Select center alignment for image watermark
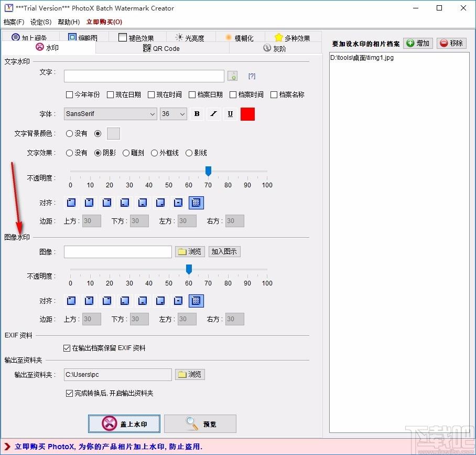Screen dimensions: 476x455 click(x=178, y=301)
